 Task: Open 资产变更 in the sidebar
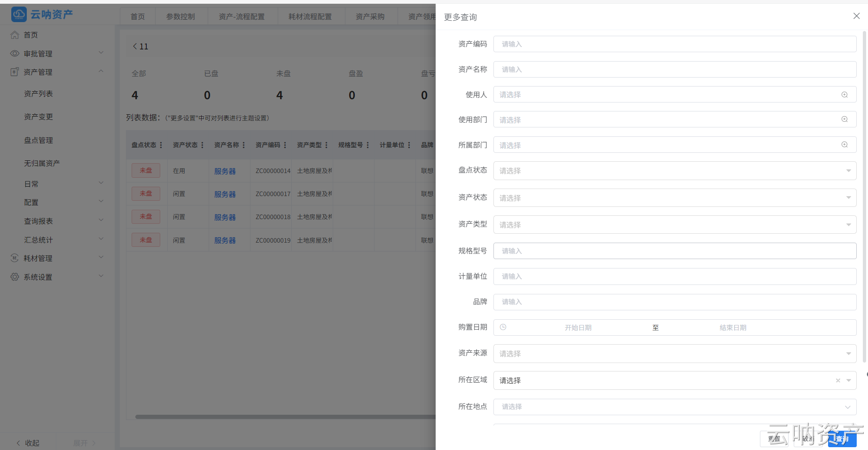(x=39, y=117)
